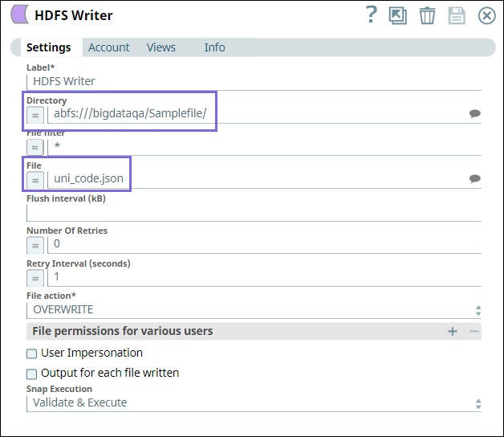Remove file permission row with minus
The width and height of the screenshot is (504, 437).
pos(474,331)
